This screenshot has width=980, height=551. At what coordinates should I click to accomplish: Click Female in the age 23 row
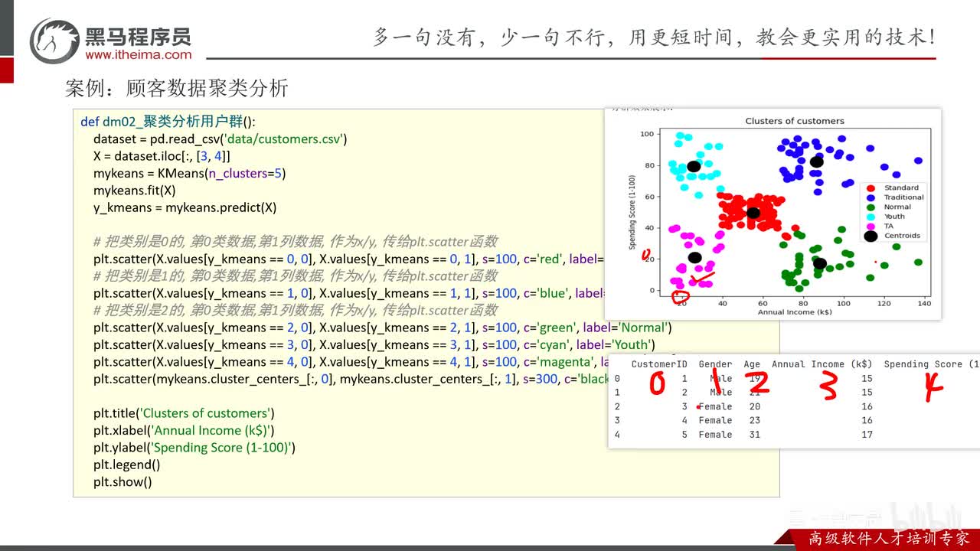pos(715,420)
